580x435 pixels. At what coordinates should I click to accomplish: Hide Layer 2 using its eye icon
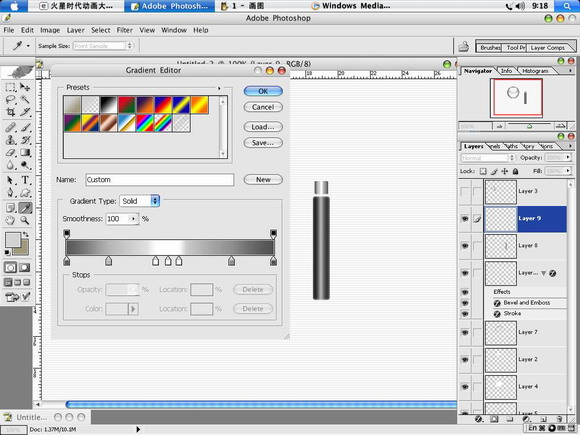pyautogui.click(x=465, y=360)
